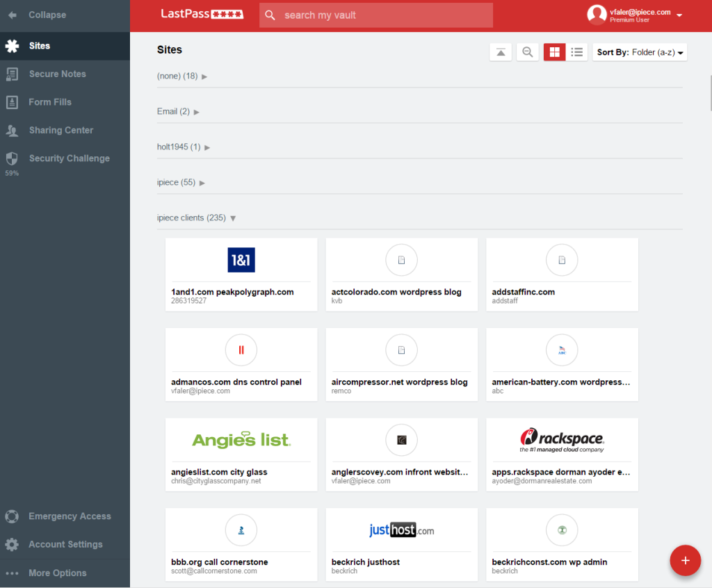712x588 pixels.
Task: Open Account Settings gear icon
Action: [x=12, y=545]
